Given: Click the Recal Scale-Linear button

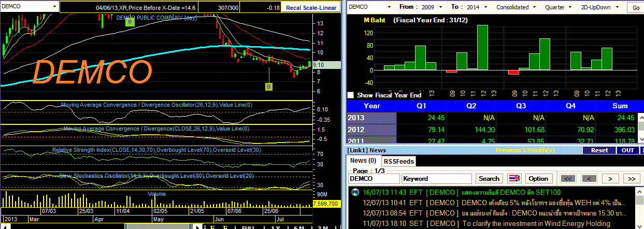Looking at the screenshot, I should [311, 8].
